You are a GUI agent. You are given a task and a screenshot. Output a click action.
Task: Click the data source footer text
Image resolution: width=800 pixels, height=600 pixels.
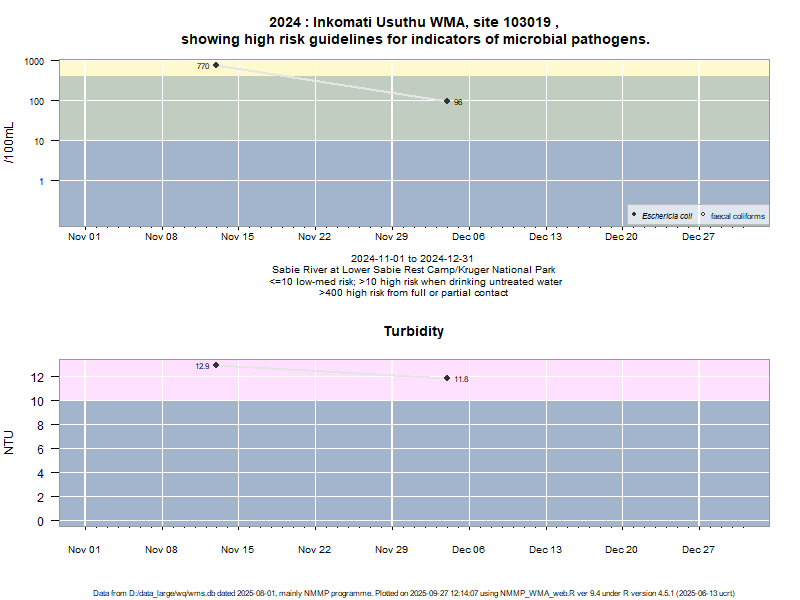tap(414, 593)
